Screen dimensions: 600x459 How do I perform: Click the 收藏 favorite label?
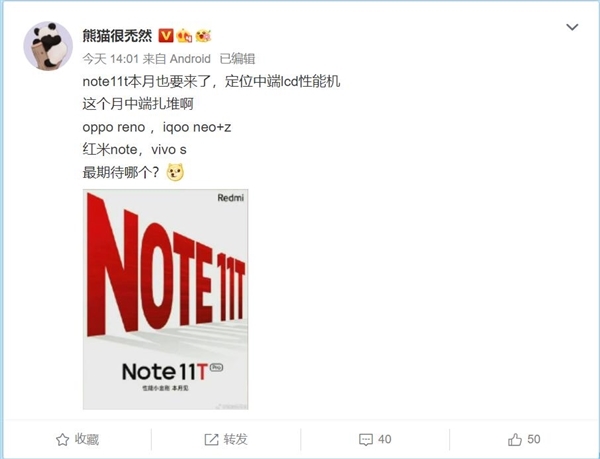(x=87, y=439)
